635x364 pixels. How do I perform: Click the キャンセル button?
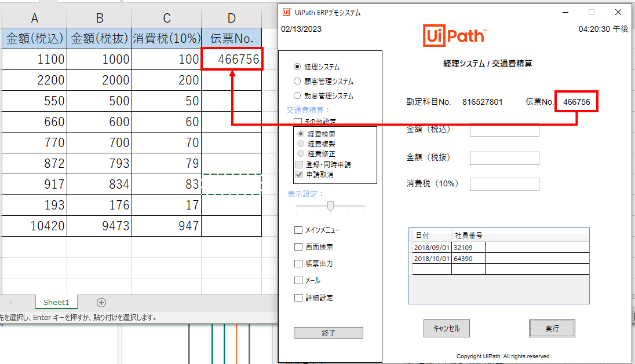[x=447, y=328]
